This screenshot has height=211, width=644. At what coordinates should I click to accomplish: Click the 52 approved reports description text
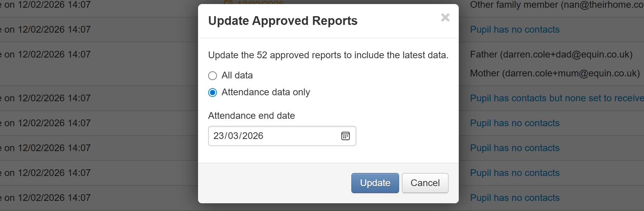328,55
